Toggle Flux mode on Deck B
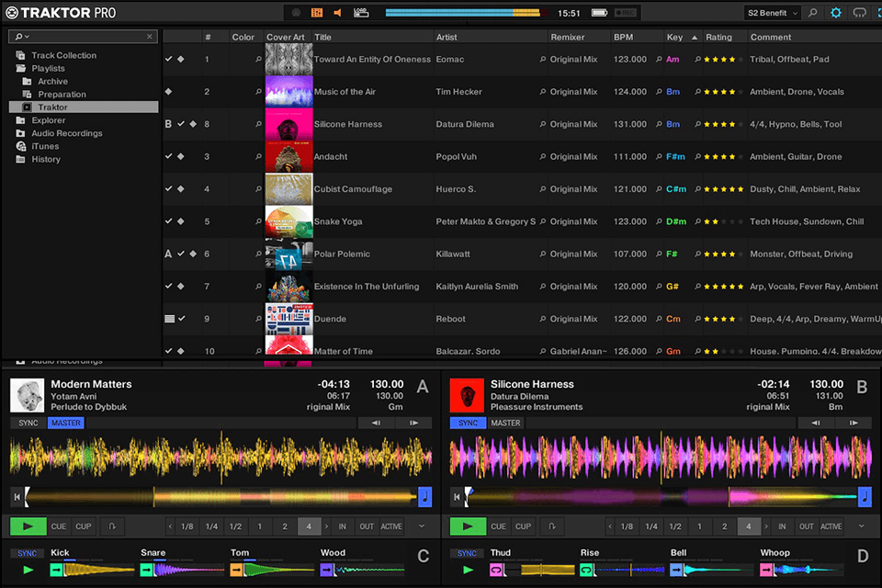The height and width of the screenshot is (588, 882). pos(552,526)
